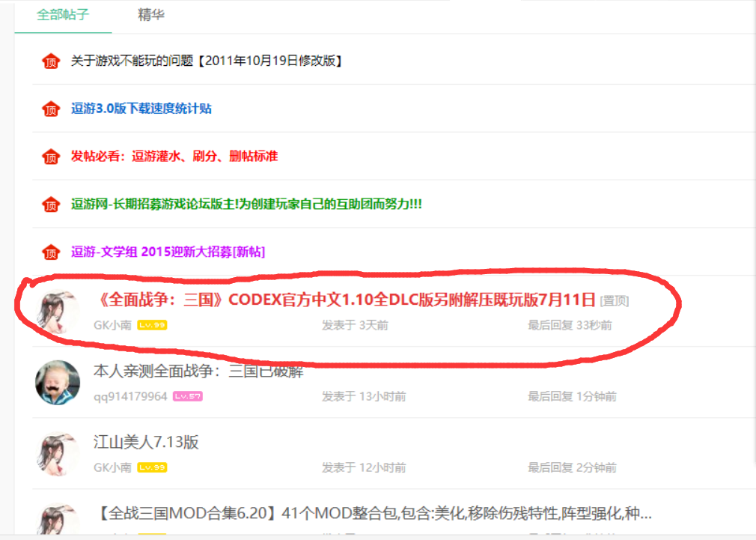Open 发帖必看:逗游灌水、刷分、删帖标准

tap(174, 157)
